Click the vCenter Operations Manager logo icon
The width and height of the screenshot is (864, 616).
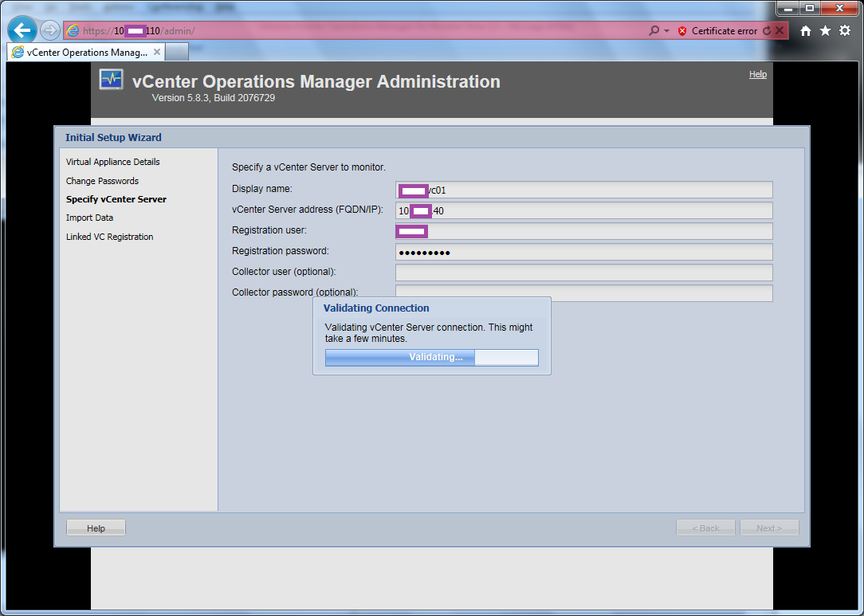click(112, 80)
